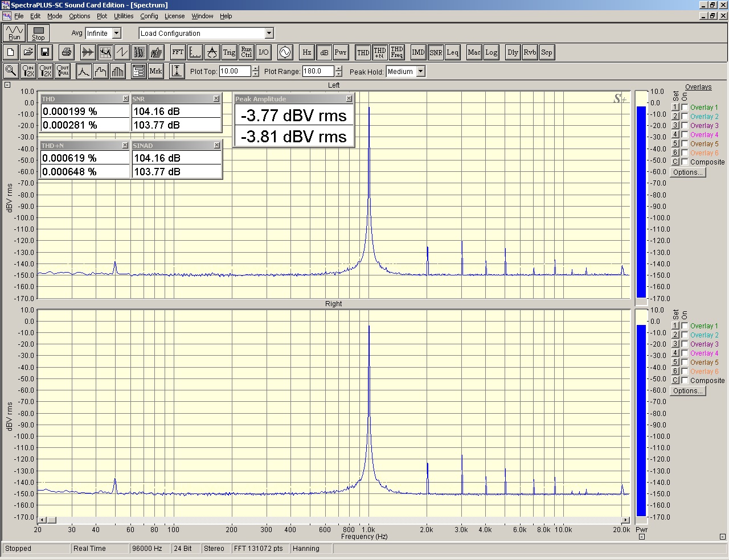Open the Config menu
Viewport: 729px width, 560px height.
tap(149, 16)
